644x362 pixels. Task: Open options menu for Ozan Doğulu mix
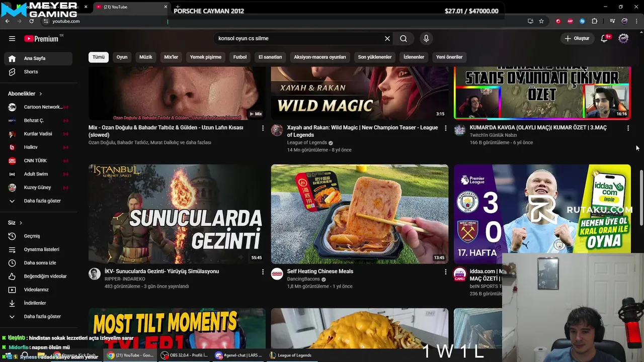tap(263, 128)
